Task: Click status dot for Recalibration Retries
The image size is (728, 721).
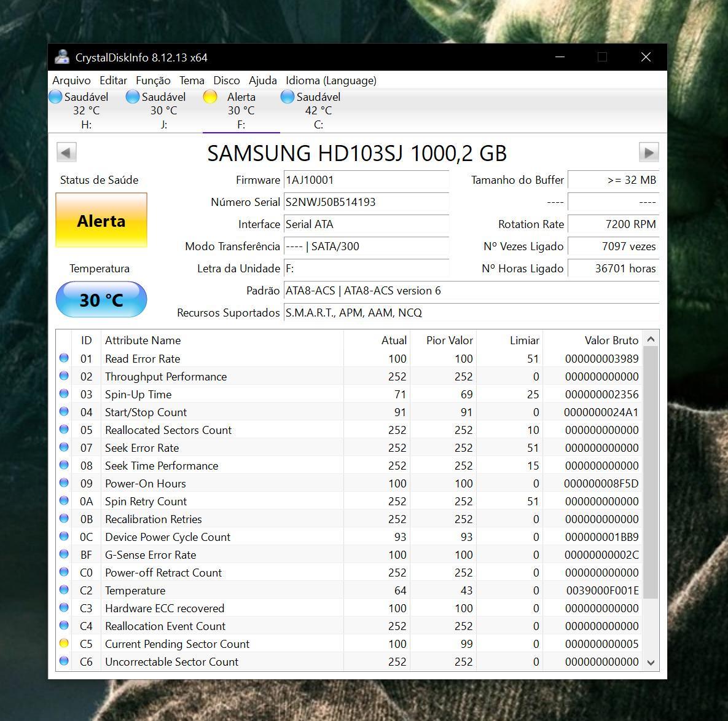Action: 64,518
